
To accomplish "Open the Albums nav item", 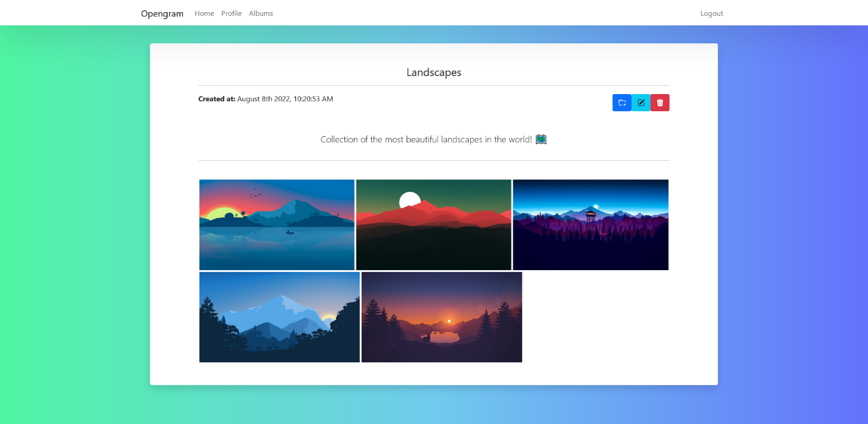I will coord(261,13).
